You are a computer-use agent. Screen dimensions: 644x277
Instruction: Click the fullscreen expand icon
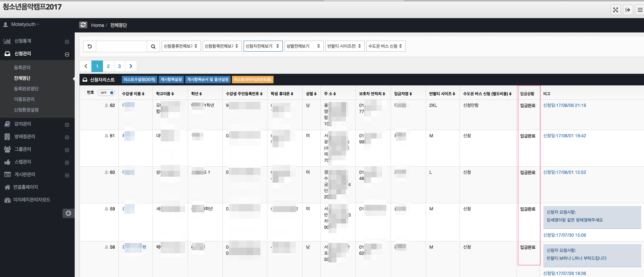coord(615,10)
